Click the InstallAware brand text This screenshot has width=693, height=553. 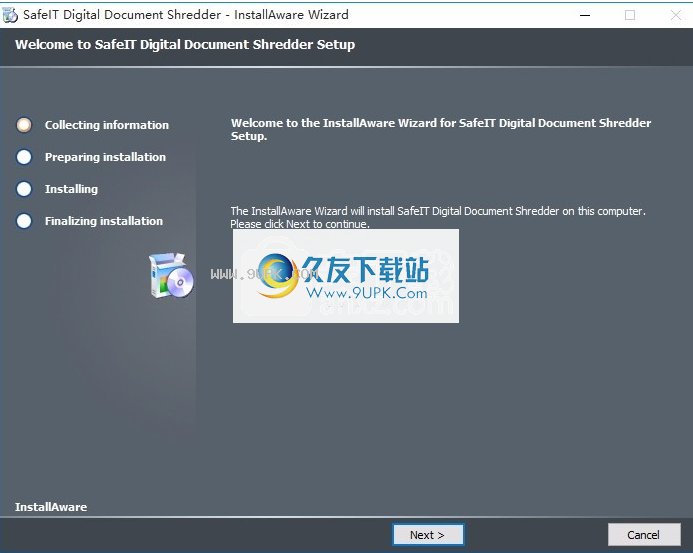point(51,507)
